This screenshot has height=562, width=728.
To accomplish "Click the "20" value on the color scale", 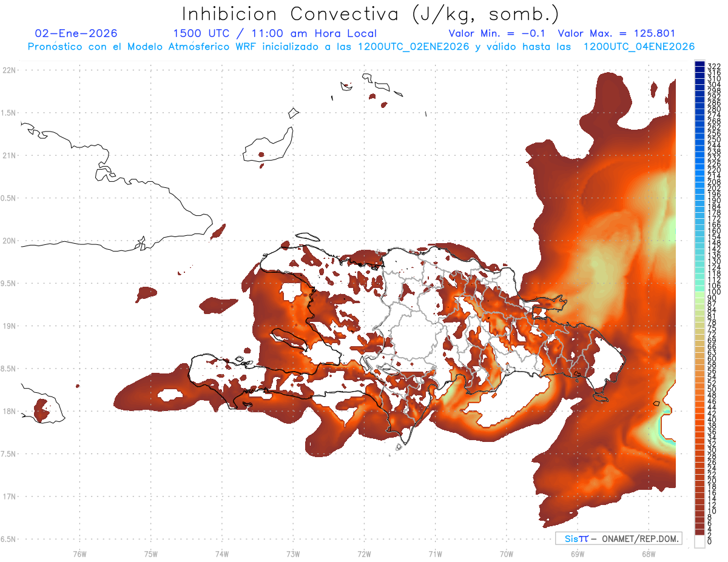I will click(x=712, y=481).
